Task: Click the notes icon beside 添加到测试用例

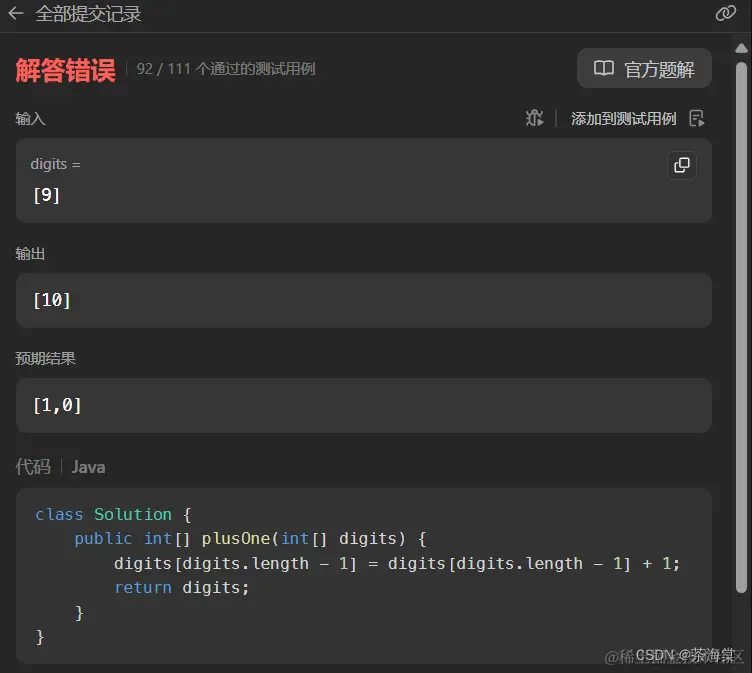Action: click(x=696, y=118)
